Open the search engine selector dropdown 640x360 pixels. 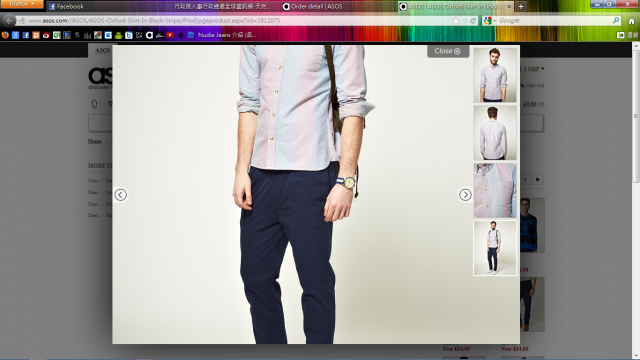pos(489,20)
